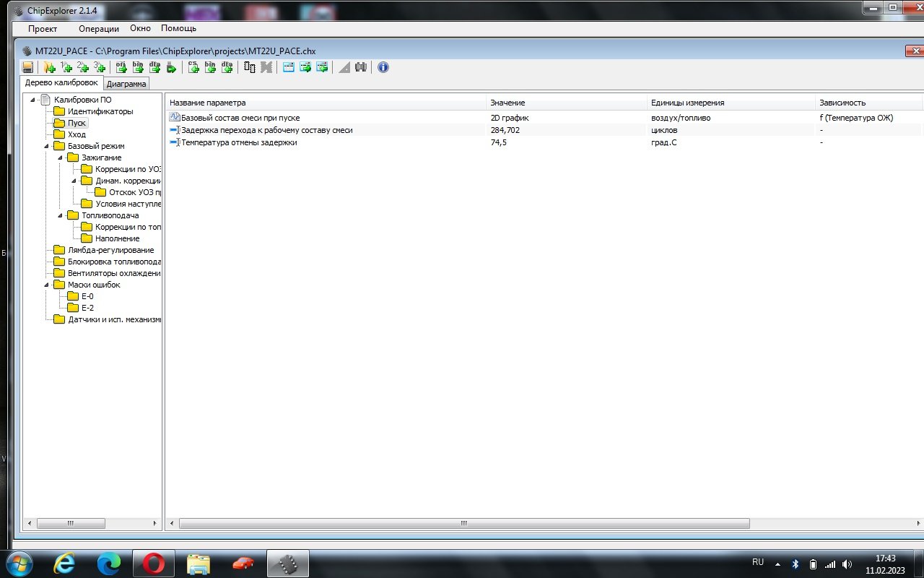Click the Значение column header
The image size is (924, 578).
(507, 103)
